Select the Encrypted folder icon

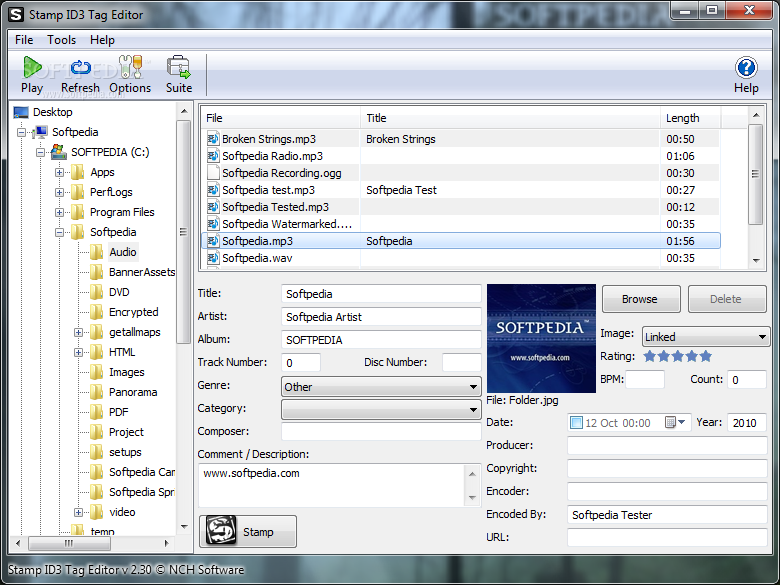coord(97,312)
